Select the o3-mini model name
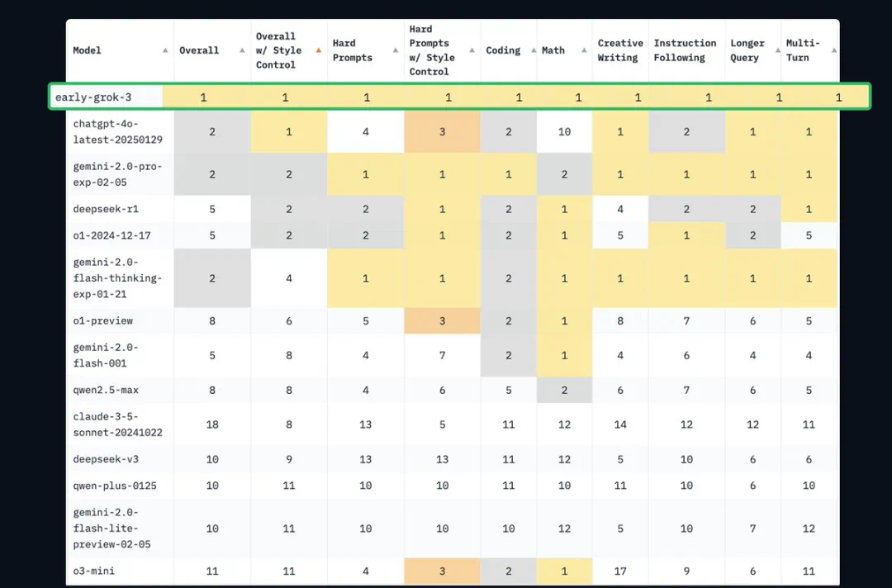 coord(94,571)
